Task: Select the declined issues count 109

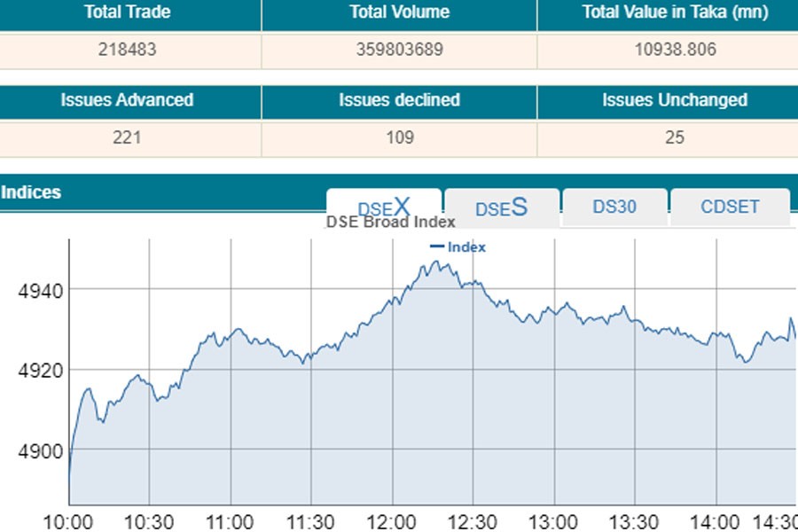Action: (x=399, y=137)
